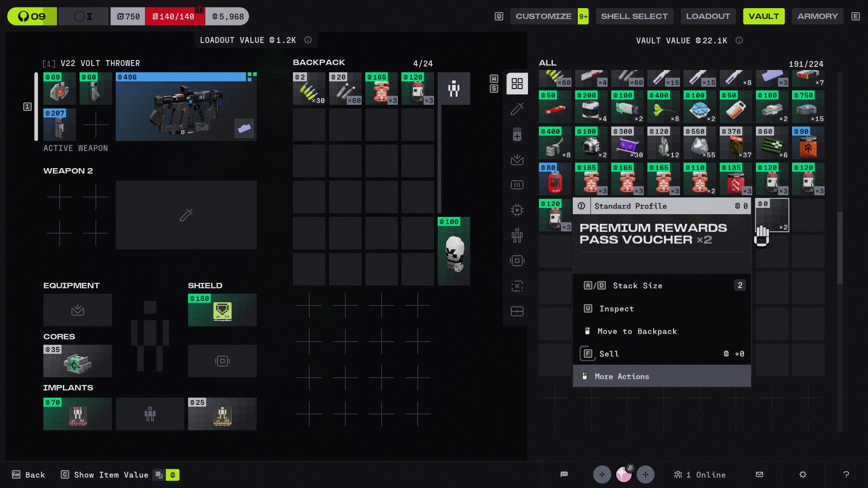Filter vault by weapons sword icon
Screen dimensions: 868x488
pyautogui.click(x=517, y=109)
